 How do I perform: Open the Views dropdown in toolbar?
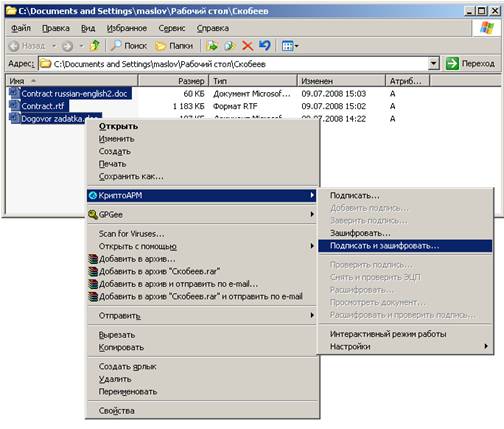pyautogui.click(x=290, y=46)
